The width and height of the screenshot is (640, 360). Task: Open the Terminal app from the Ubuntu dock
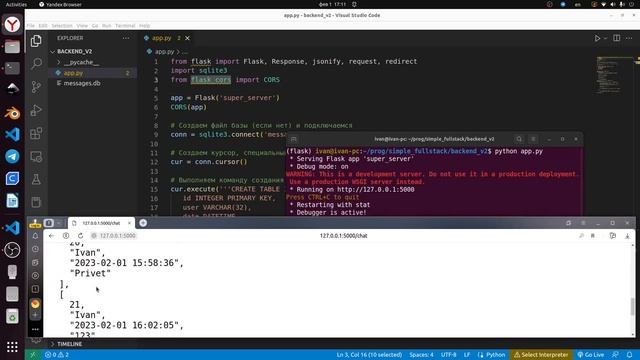12,68
